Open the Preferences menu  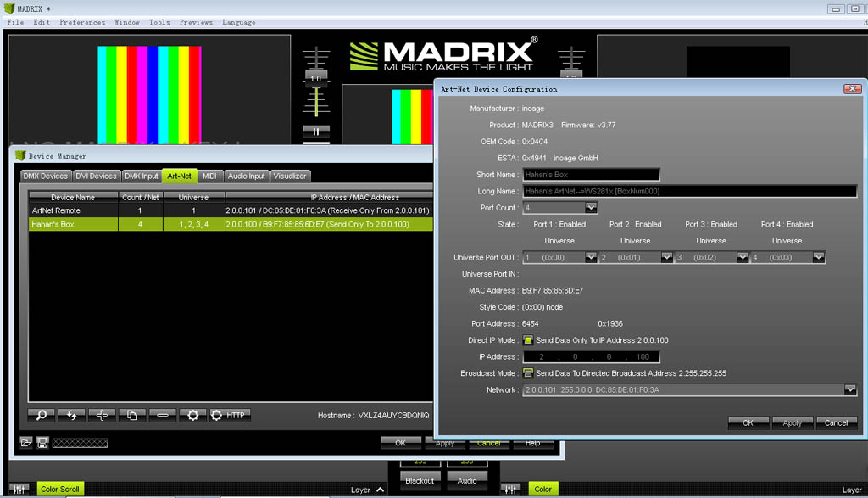tap(82, 23)
